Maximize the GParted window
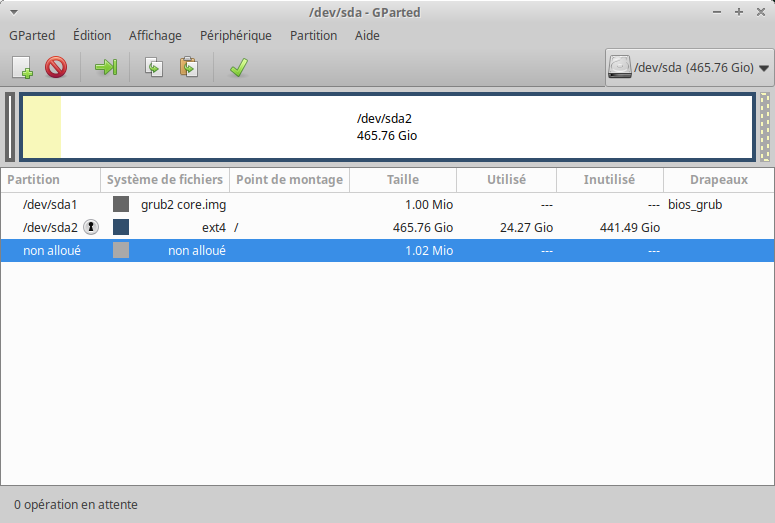775x523 pixels. pos(739,12)
